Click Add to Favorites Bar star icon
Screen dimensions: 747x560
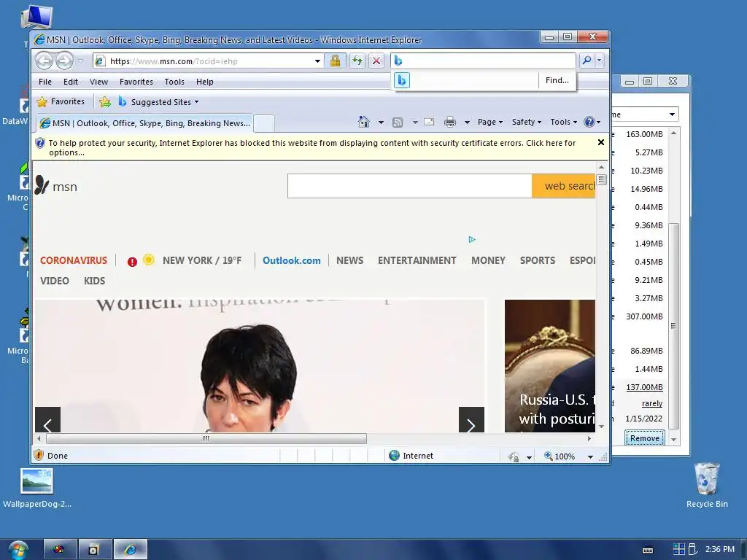pos(105,102)
